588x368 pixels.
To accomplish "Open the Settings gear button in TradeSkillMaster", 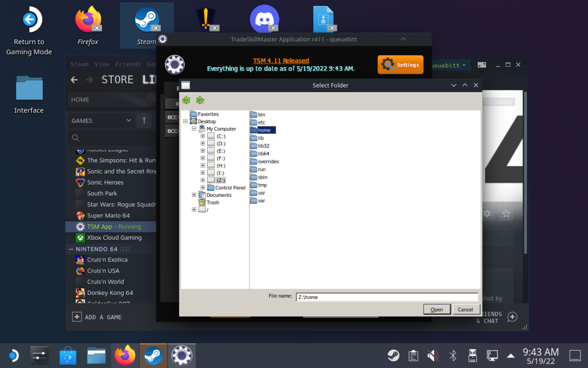I will 400,65.
